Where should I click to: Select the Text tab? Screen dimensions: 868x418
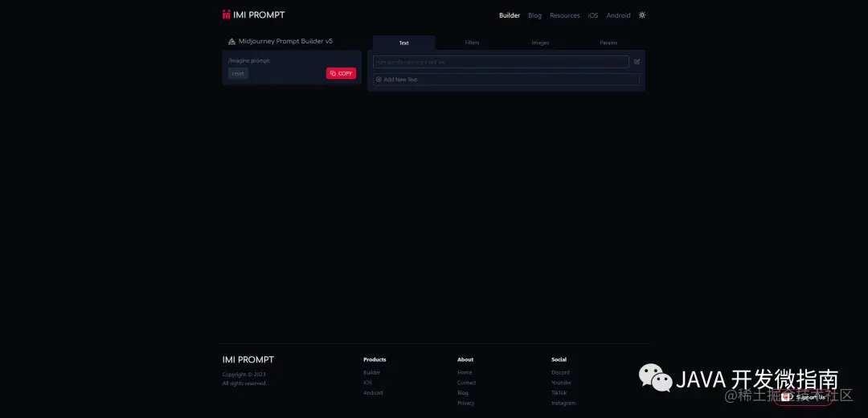pyautogui.click(x=404, y=43)
